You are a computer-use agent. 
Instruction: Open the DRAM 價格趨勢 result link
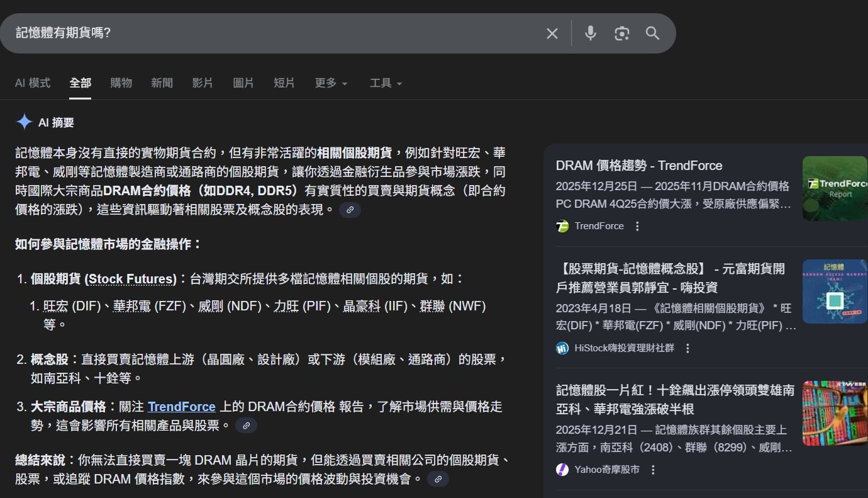[639, 166]
